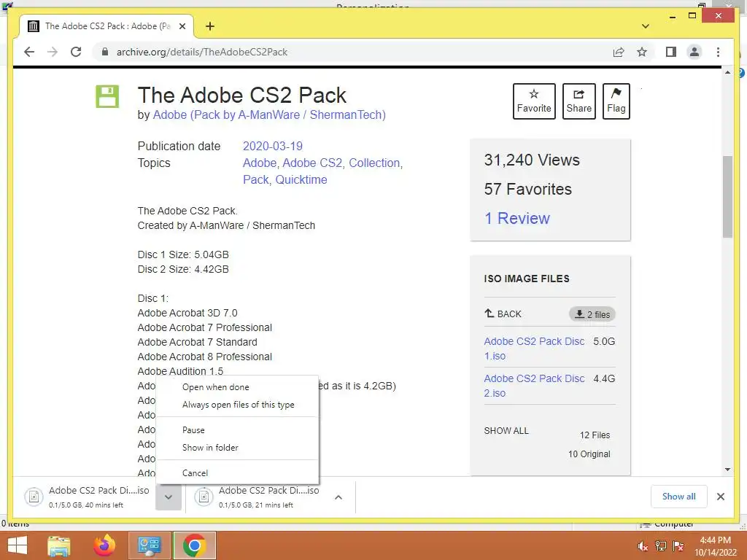This screenshot has width=747, height=560.
Task: Click the green floppy disk software icon
Action: [x=107, y=96]
